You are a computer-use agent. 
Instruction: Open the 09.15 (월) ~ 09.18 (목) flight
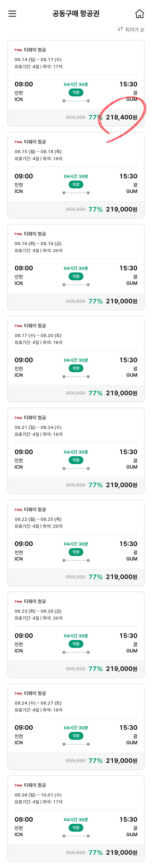tap(38, 152)
